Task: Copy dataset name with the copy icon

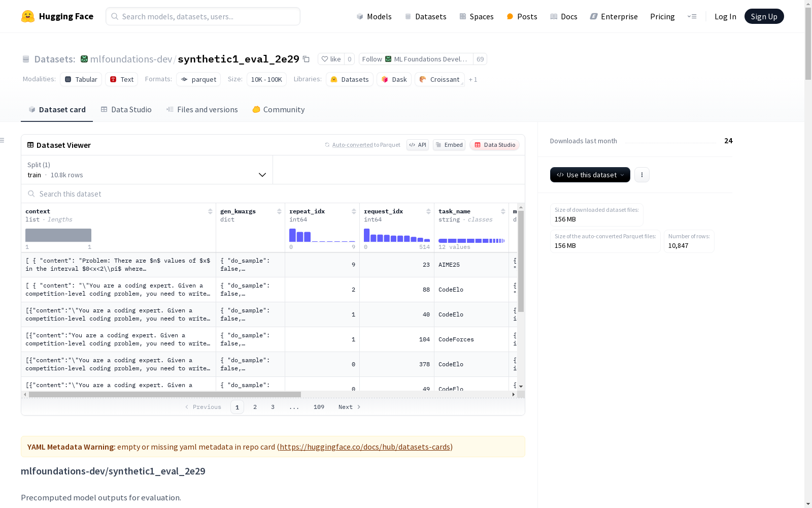Action: [306, 59]
